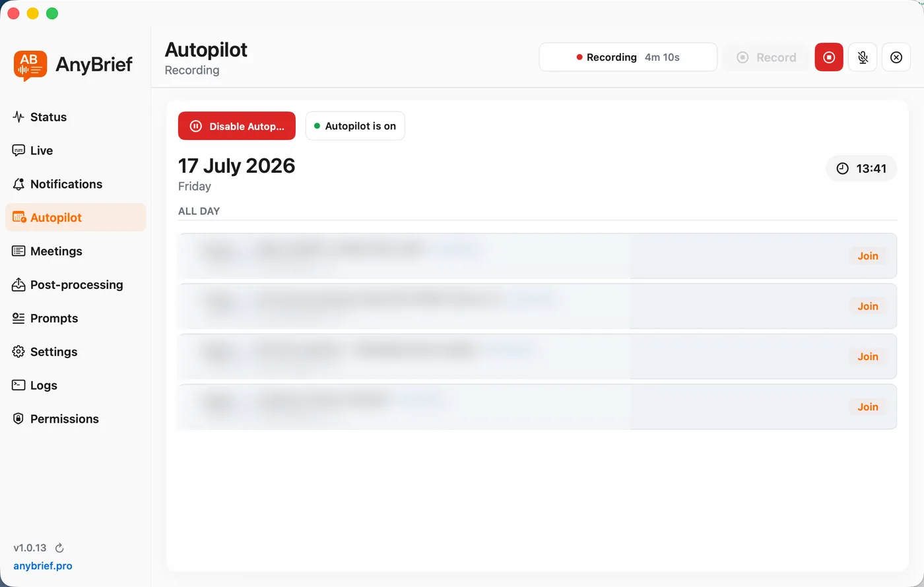Click the ALL DAY section label
This screenshot has height=587, width=924.
[x=199, y=211]
